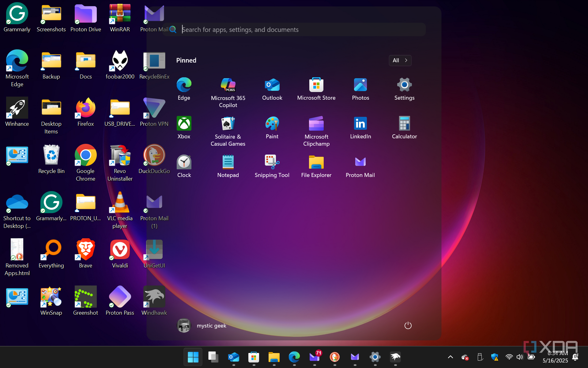Viewport: 588px width, 368px height.
Task: Click the Windows Start button on taskbar
Action: (193, 357)
